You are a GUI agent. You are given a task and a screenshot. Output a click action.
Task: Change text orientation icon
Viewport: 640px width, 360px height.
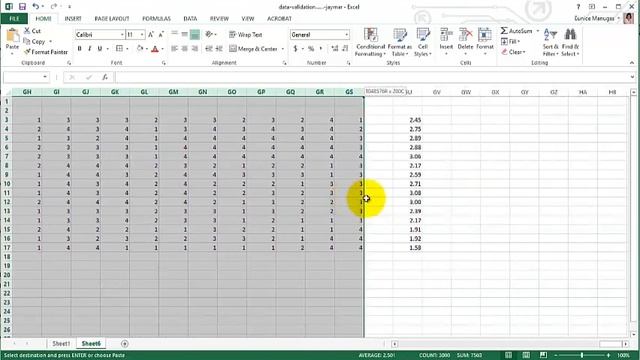pyautogui.click(x=209, y=35)
